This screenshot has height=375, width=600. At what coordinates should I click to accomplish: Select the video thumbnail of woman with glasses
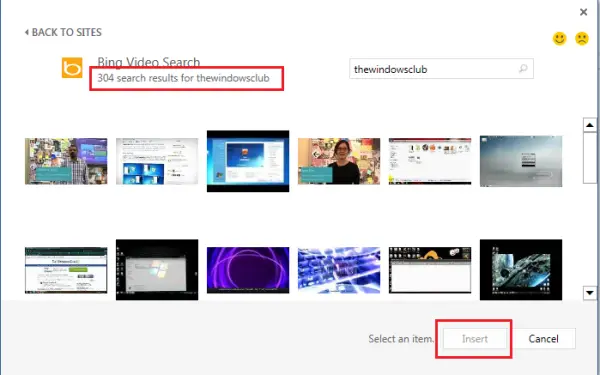[339, 161]
